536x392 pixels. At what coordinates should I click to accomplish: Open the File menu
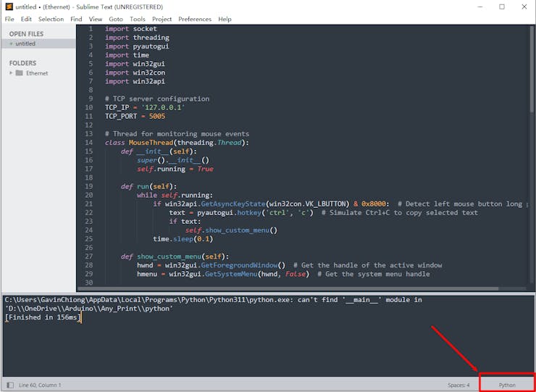pyautogui.click(x=9, y=19)
